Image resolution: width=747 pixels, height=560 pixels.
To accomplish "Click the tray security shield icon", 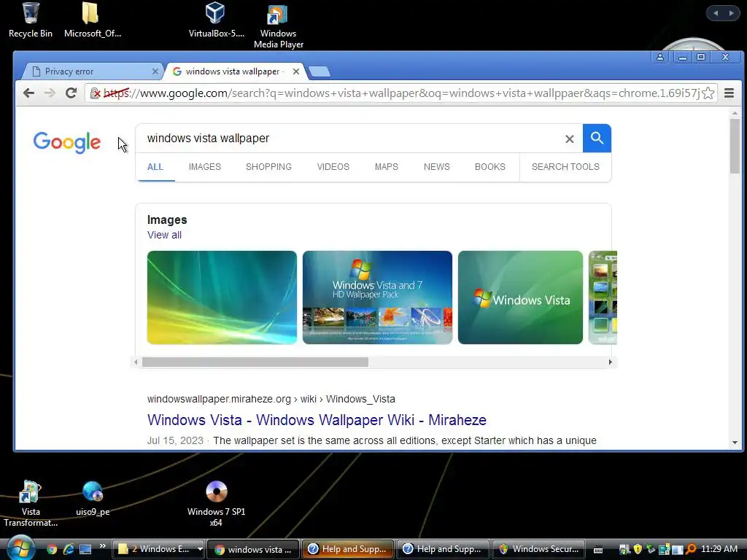I will (x=638, y=549).
